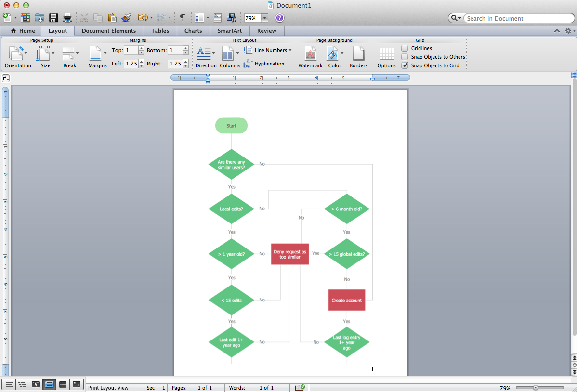Click the Save disk icon
The width and height of the screenshot is (577, 392).
click(53, 18)
